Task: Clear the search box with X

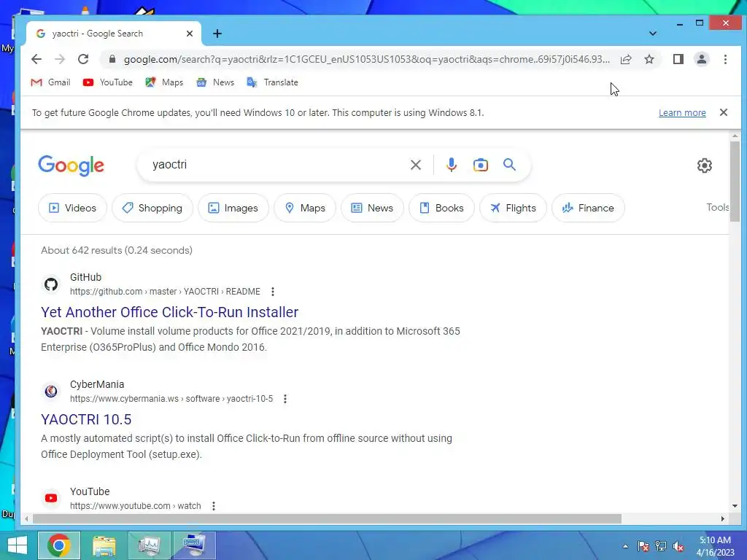Action: (x=416, y=165)
